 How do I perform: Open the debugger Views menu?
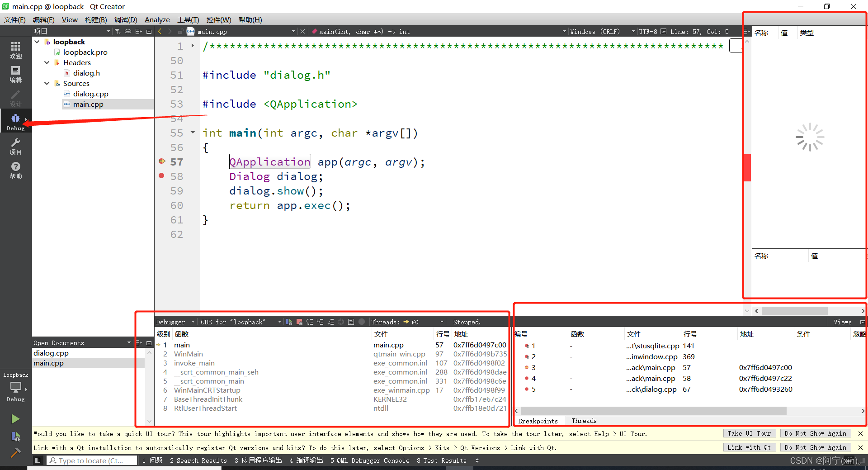[x=843, y=322]
